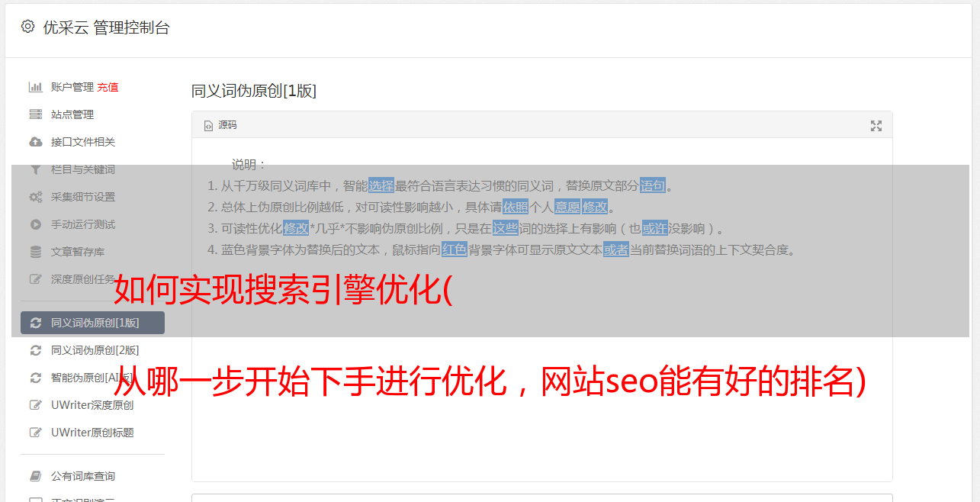Go to 智能伪原创[AI版]

pos(92,378)
